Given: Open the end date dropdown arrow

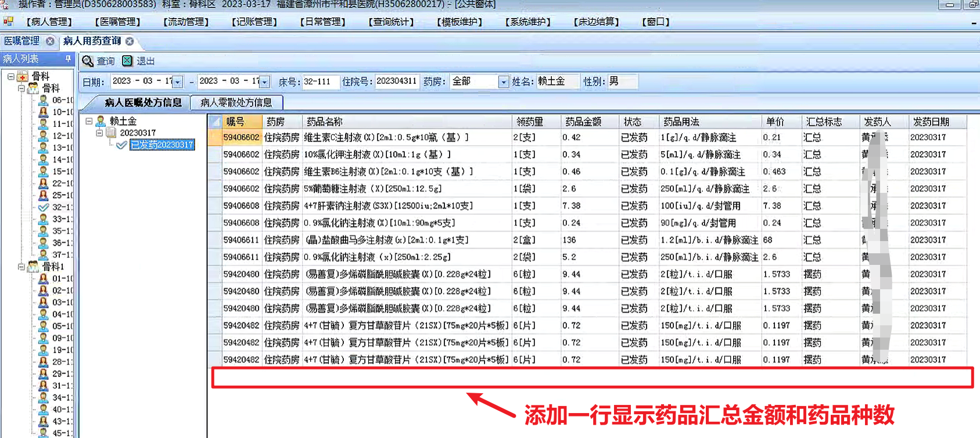Looking at the screenshot, I should (x=265, y=82).
